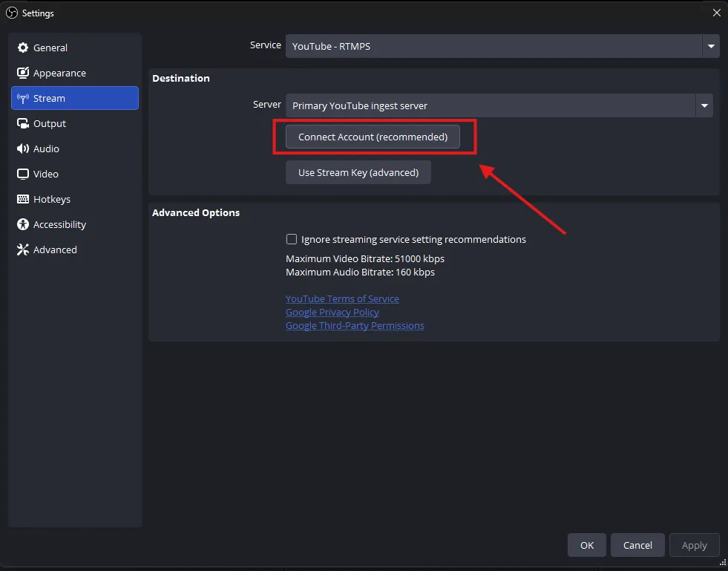Viewport: 728px width, 571px height.
Task: Click the General settings gear icon
Action: pos(22,48)
